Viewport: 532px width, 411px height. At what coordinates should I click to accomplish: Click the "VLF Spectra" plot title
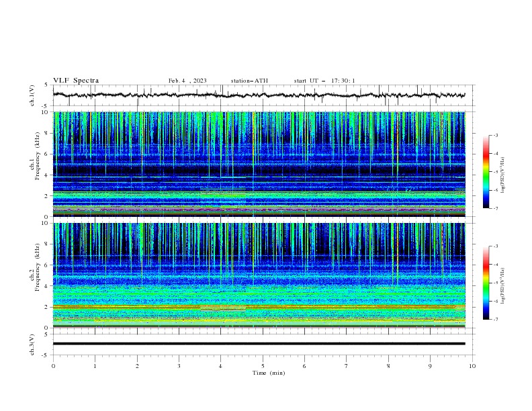pyautogui.click(x=76, y=81)
